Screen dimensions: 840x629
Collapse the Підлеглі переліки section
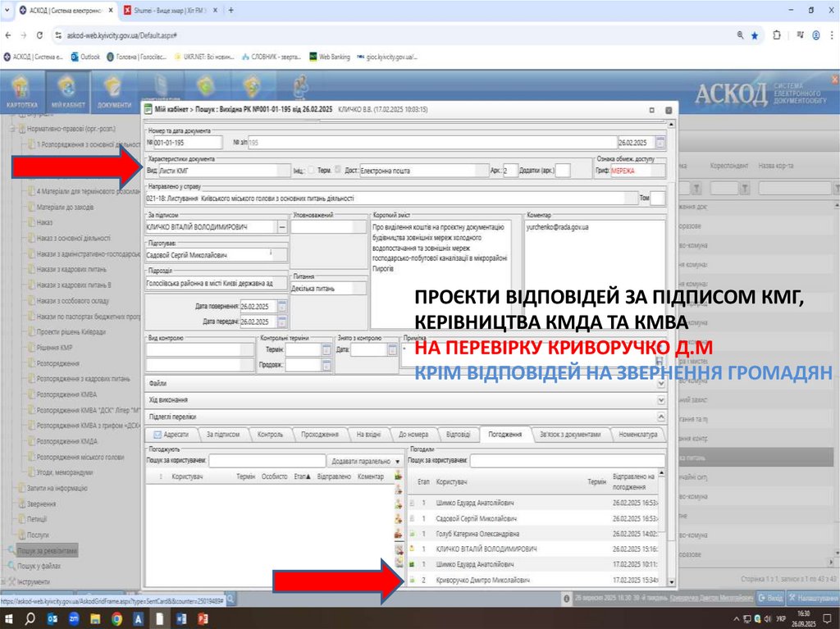coord(661,417)
